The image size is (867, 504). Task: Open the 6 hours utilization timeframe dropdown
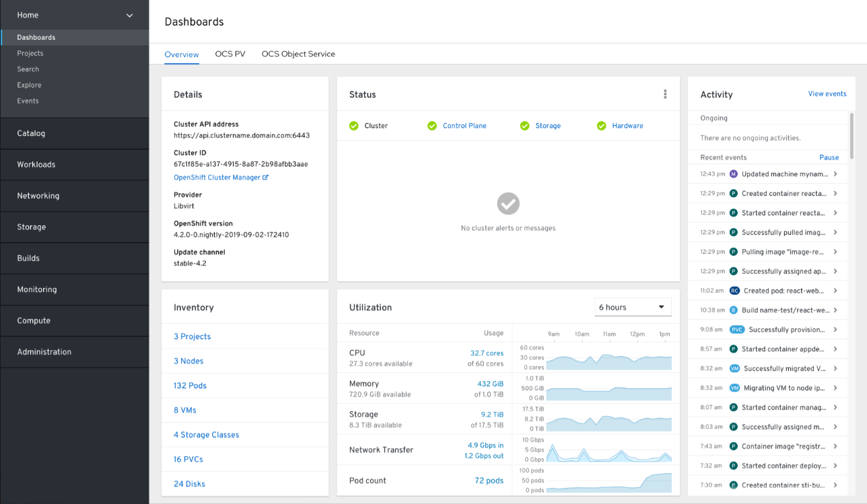633,306
